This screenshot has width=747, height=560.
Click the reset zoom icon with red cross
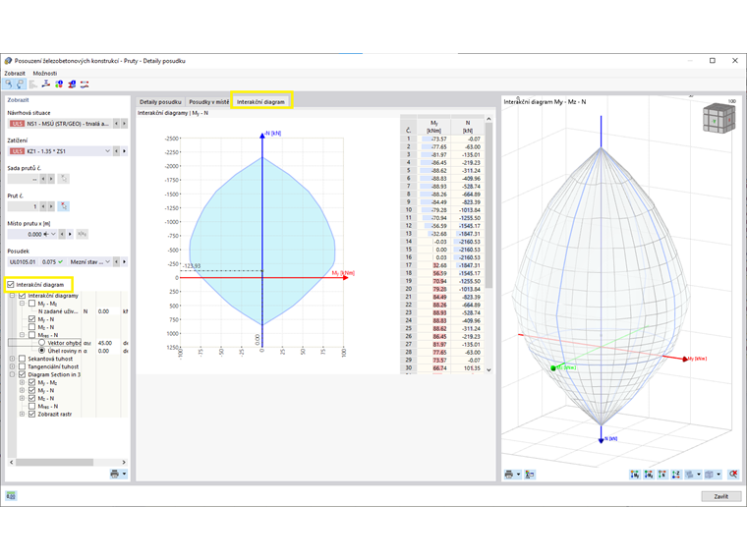(733, 475)
